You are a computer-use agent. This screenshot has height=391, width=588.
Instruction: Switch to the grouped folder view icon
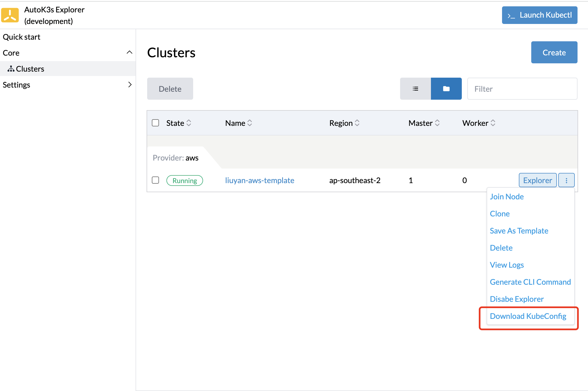pyautogui.click(x=446, y=89)
